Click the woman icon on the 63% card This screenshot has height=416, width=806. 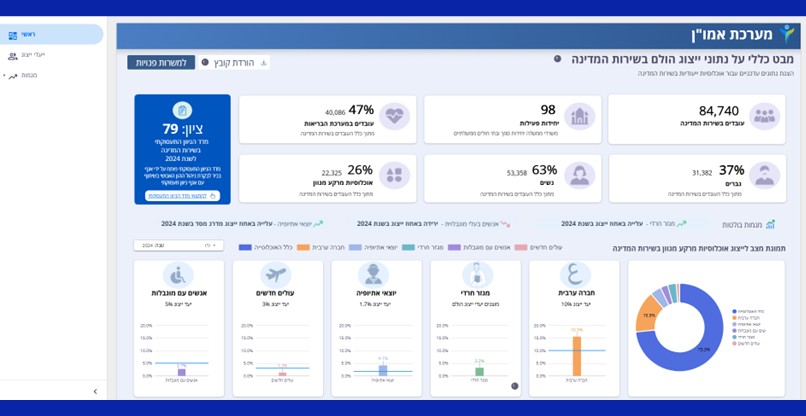coord(578,176)
